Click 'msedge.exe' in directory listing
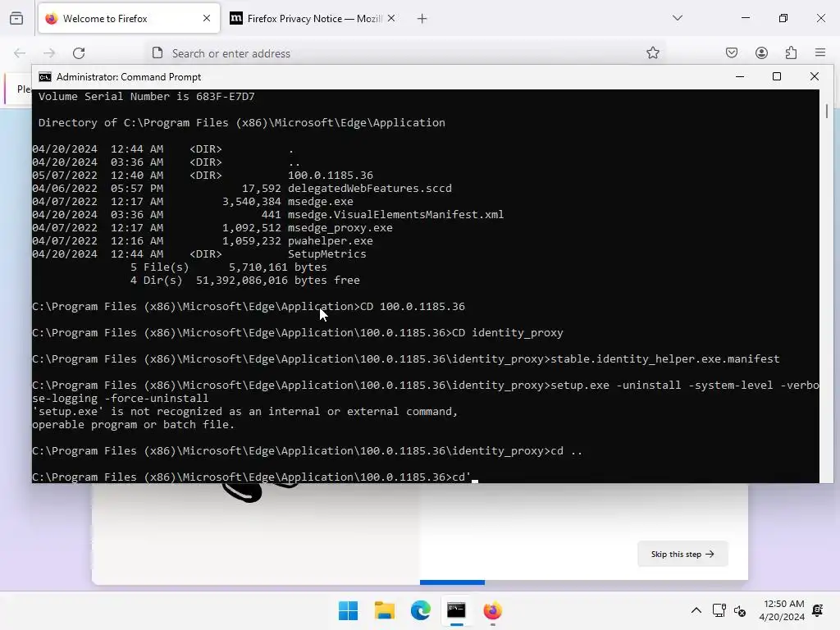840x630 pixels. click(321, 202)
